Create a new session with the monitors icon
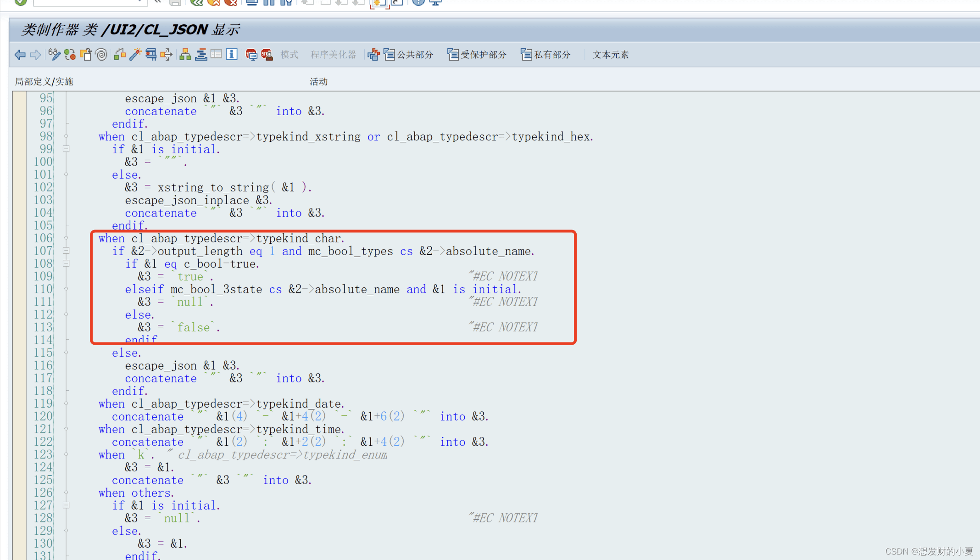This screenshot has width=980, height=560. pos(434,2)
